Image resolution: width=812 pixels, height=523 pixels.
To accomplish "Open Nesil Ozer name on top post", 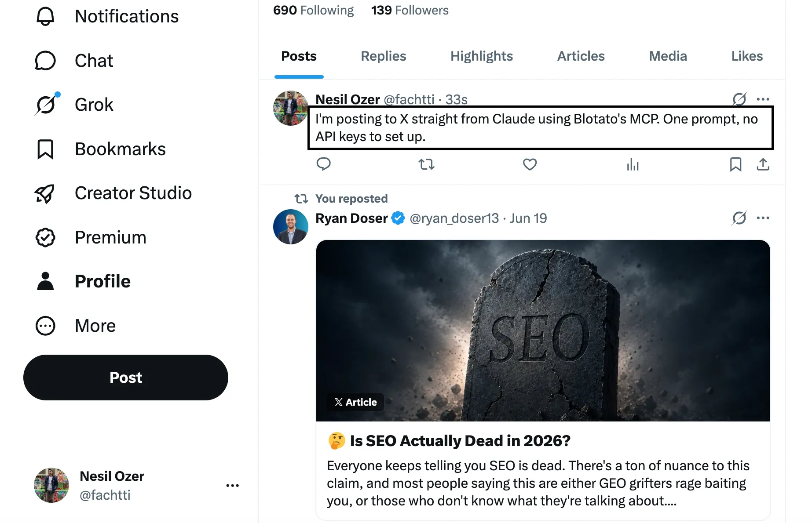I will (347, 99).
